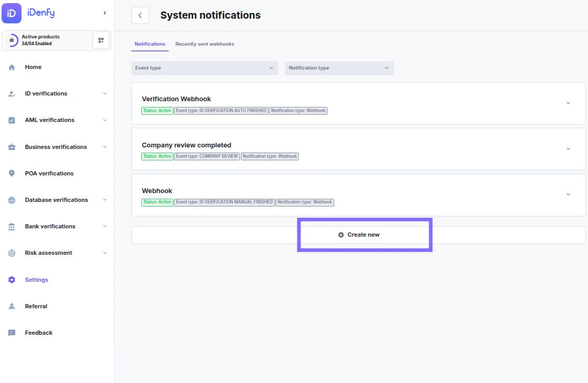This screenshot has width=588, height=383.
Task: Click the iDenfy brand name text
Action: coord(41,13)
